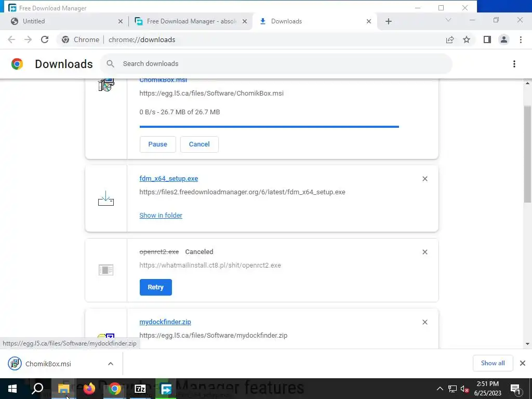Viewport: 532px width, 399px height.
Task: Remove canceled openrct2.exe from the list
Action: pos(425,252)
